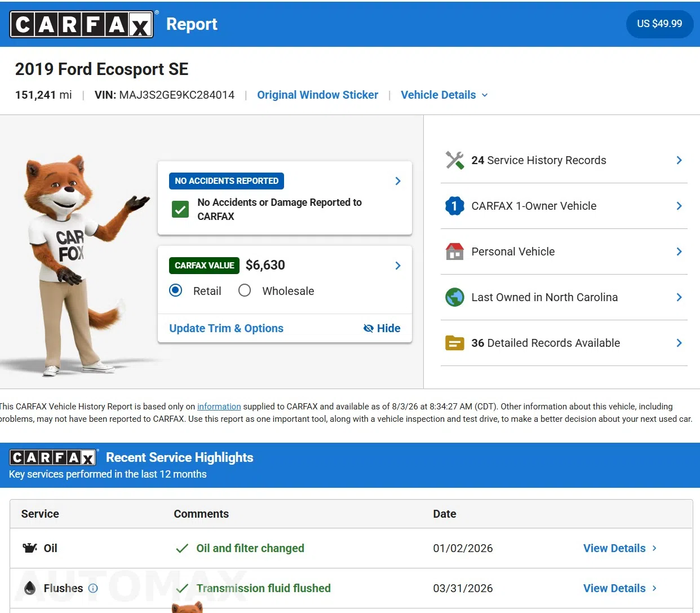Click the VIN number MAJ3S2GE9KC284014
Image resolution: width=700 pixels, height=613 pixels.
coord(176,95)
